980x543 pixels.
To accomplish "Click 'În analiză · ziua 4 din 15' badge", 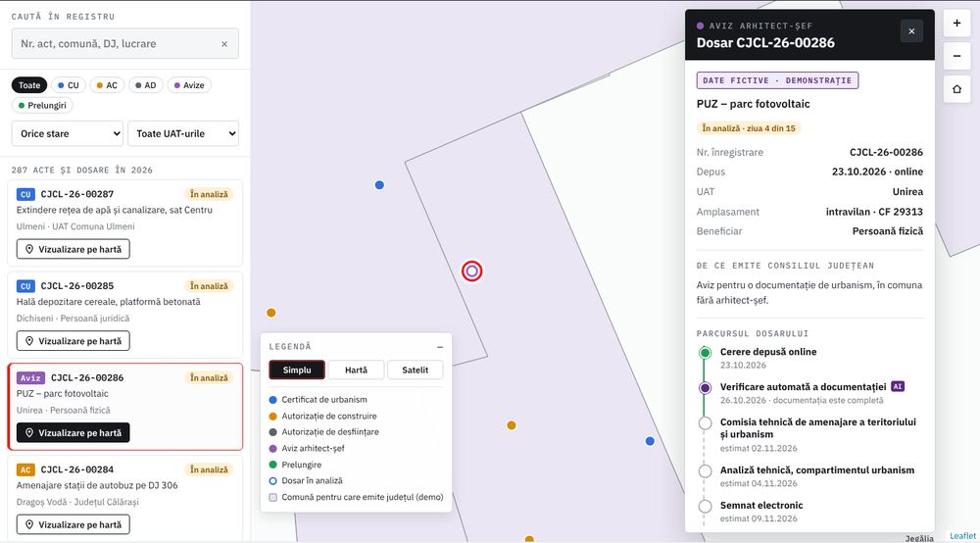I will [x=749, y=128].
